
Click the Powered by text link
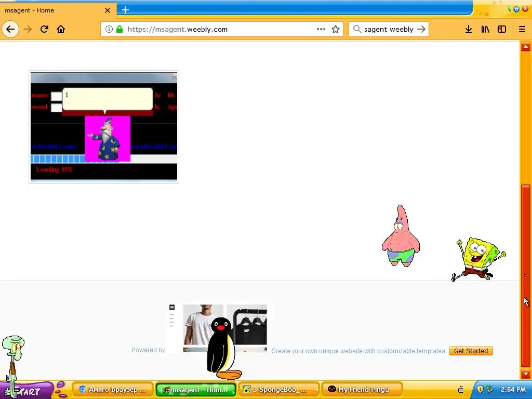[148, 350]
